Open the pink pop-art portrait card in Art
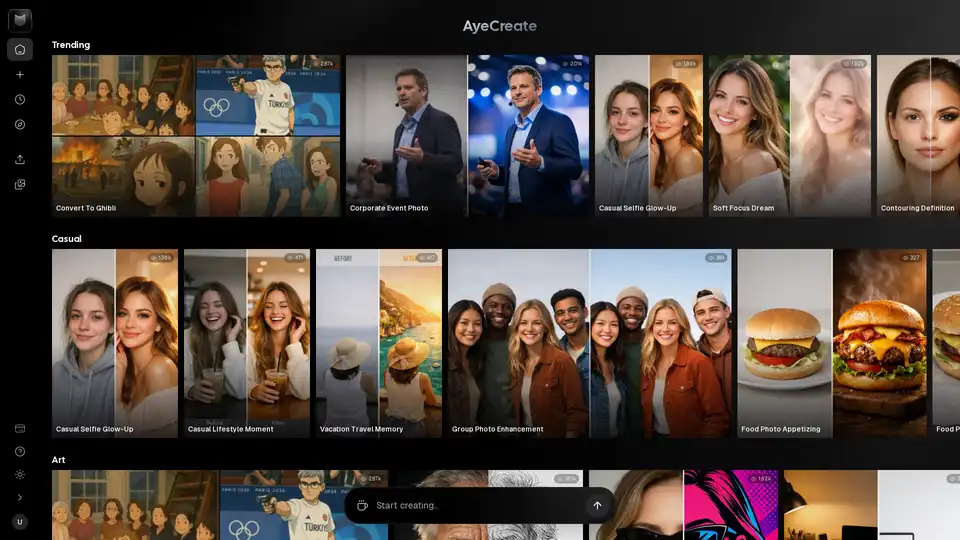 [x=683, y=505]
